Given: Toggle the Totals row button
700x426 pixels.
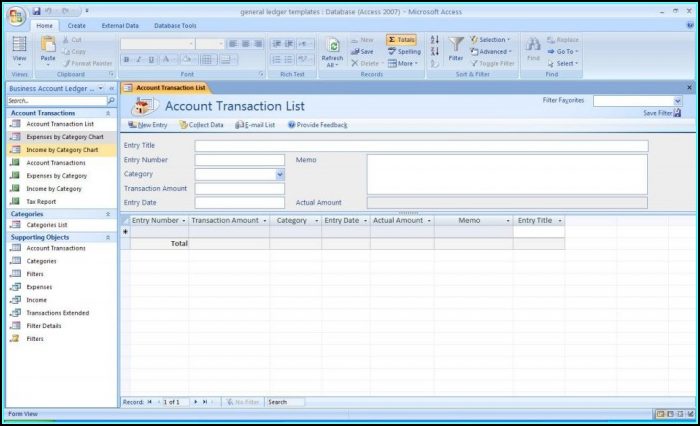Looking at the screenshot, I should coord(400,40).
